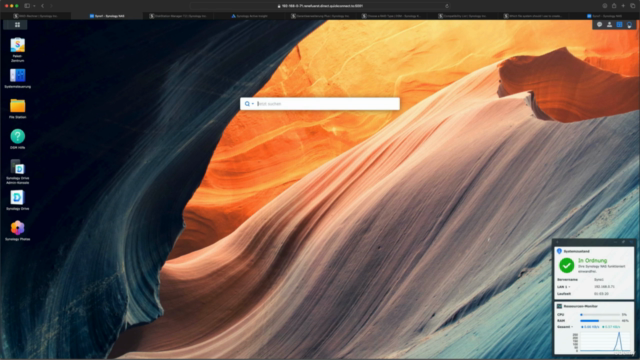Switch to the last Syno1 Synology NAS tab
The image size is (640, 360).
604,16
